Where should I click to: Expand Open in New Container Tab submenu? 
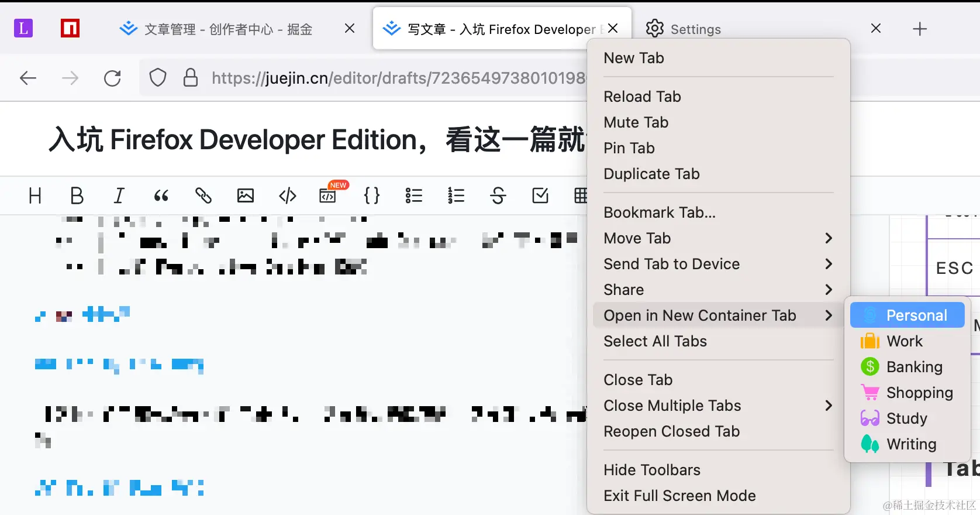(718, 315)
